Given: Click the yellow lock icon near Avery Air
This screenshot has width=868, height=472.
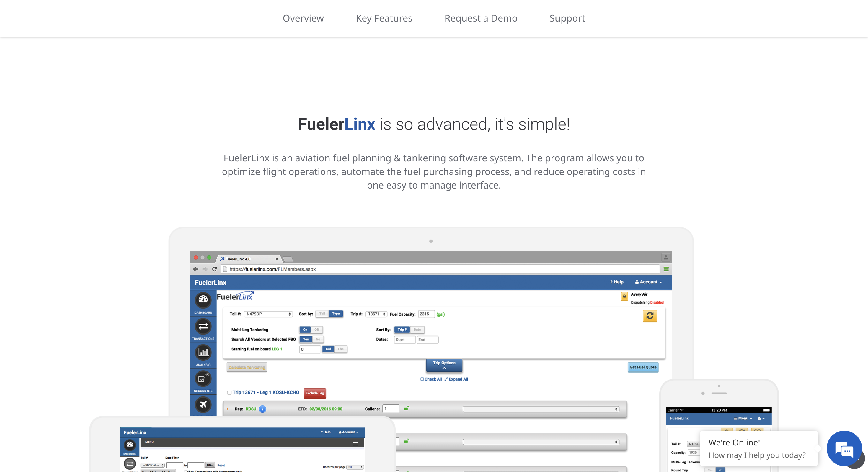Looking at the screenshot, I should click(x=624, y=296).
